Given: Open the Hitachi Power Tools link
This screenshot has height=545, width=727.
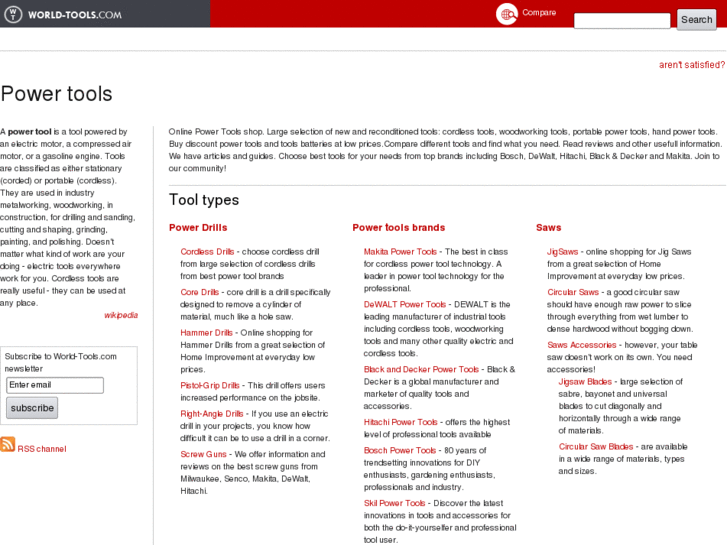Looking at the screenshot, I should coord(401,422).
